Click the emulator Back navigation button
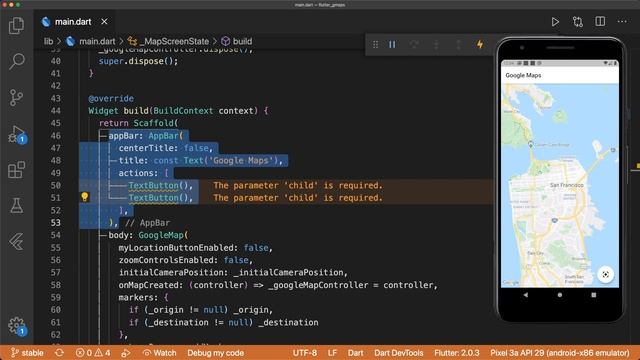This screenshot has height=360, width=640. coord(526,295)
